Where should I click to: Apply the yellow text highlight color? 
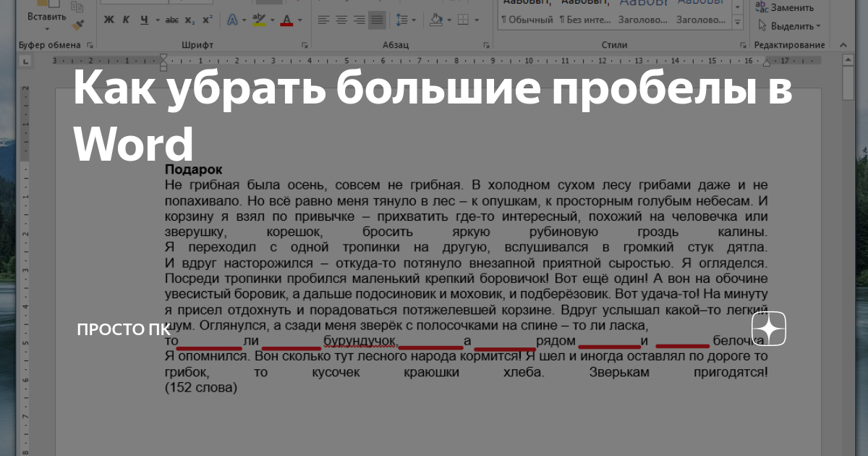pos(259,20)
